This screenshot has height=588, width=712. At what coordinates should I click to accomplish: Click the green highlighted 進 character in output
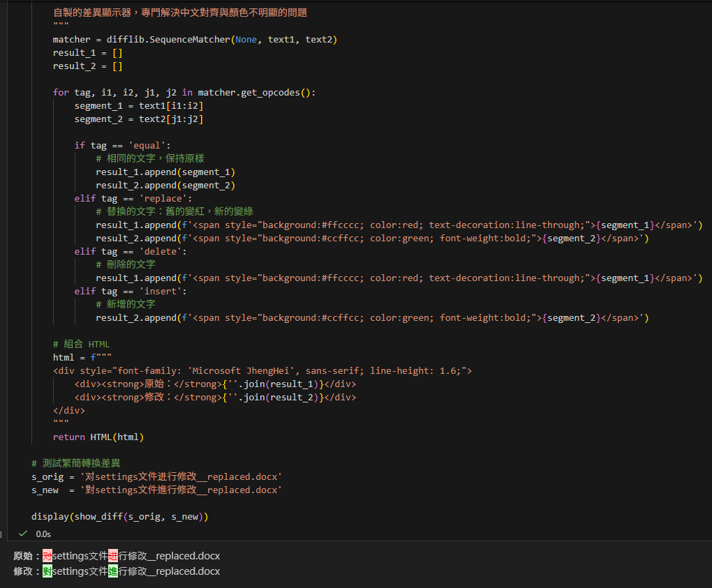pos(113,571)
